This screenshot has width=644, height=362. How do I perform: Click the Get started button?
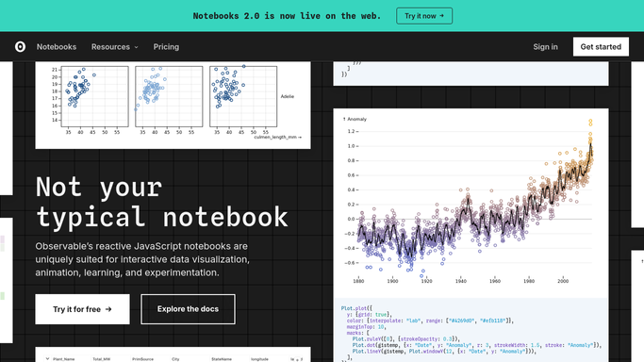[x=601, y=47]
